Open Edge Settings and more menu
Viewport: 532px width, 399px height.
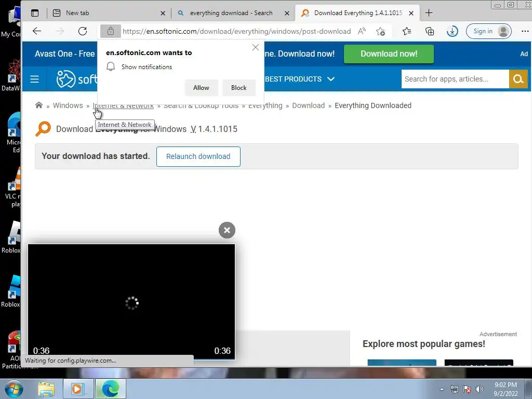525,31
